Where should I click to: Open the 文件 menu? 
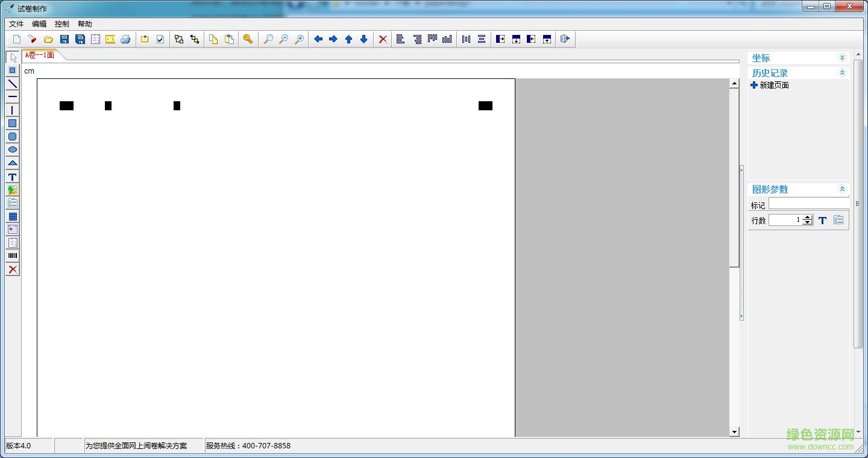(16, 24)
